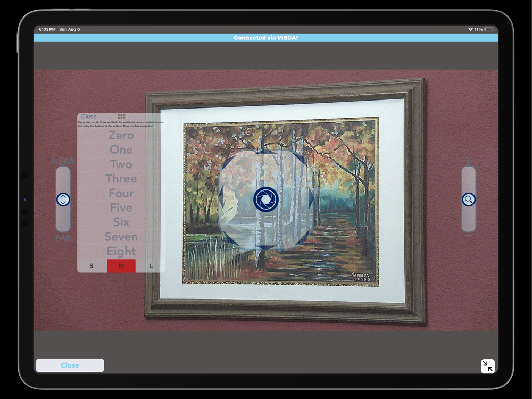
Task: Pan camera right with the right arrow
Action: click(x=311, y=198)
